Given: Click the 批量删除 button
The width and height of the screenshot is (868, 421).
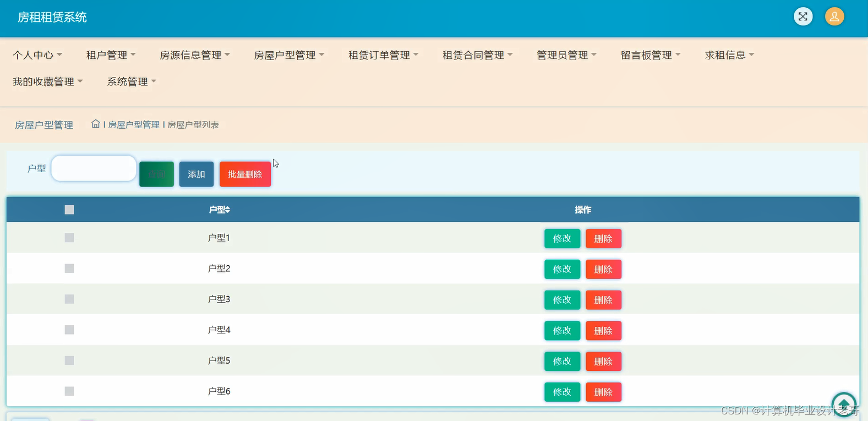Looking at the screenshot, I should [245, 174].
